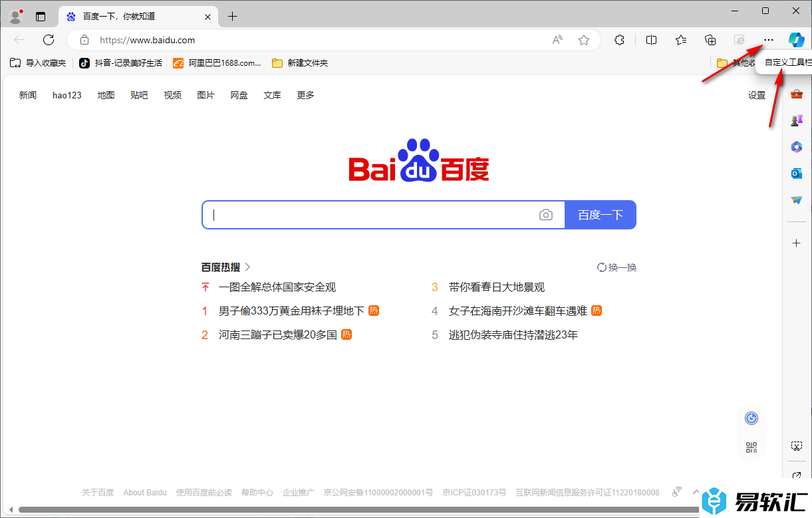Click the horizontal page scrollbar
The image size is (812, 518).
click(357, 510)
